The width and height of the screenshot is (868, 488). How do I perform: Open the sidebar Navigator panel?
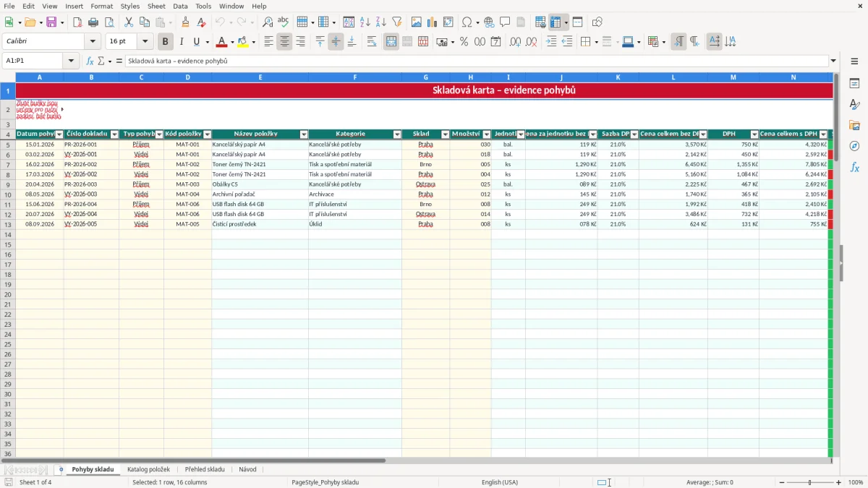point(854,146)
